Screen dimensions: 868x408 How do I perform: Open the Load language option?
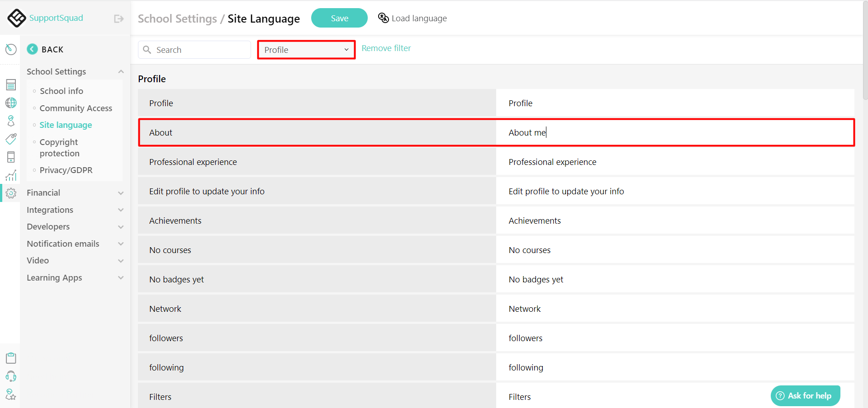(x=412, y=18)
